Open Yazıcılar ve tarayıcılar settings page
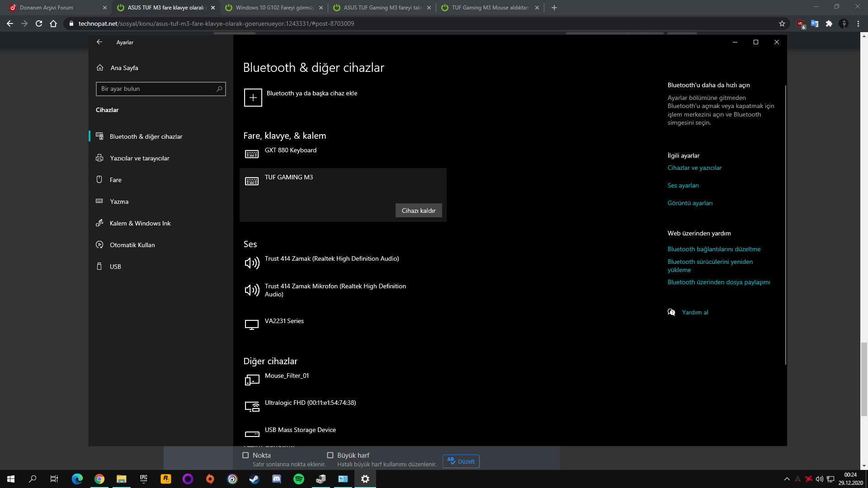Image resolution: width=868 pixels, height=488 pixels. pyautogui.click(x=139, y=158)
